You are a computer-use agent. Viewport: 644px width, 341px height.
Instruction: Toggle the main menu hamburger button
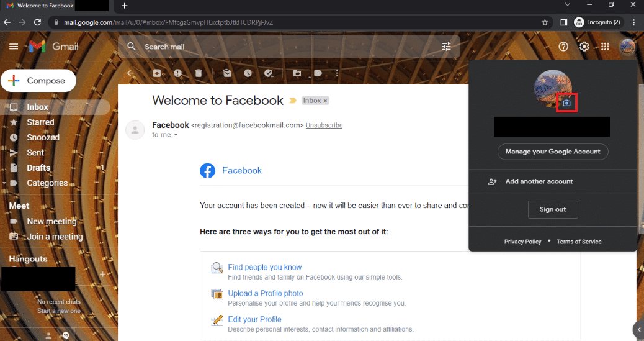(14, 47)
